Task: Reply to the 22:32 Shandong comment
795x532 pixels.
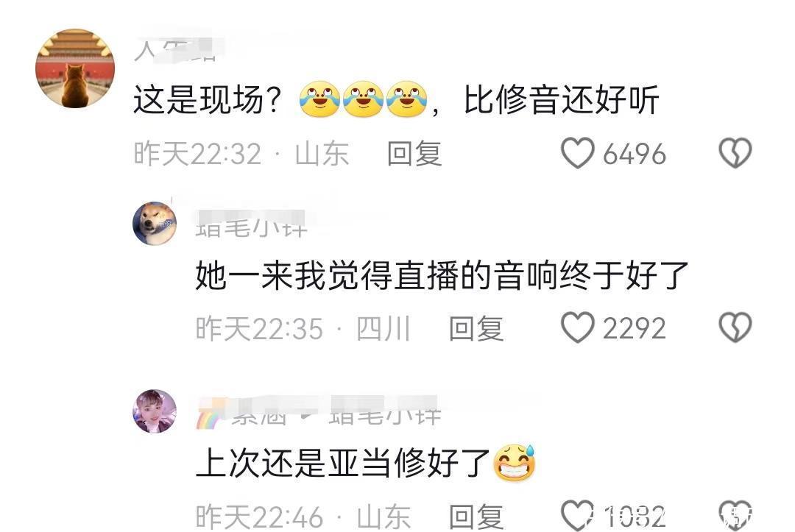Action: [414, 154]
